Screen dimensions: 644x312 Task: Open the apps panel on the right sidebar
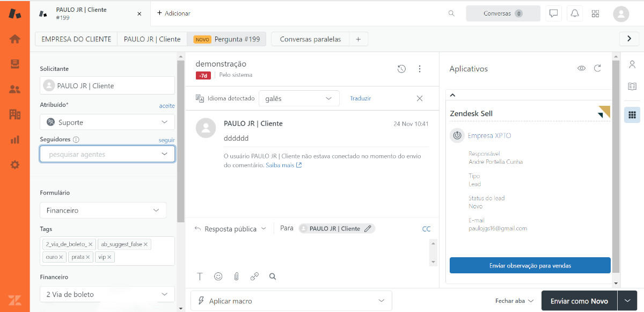632,114
